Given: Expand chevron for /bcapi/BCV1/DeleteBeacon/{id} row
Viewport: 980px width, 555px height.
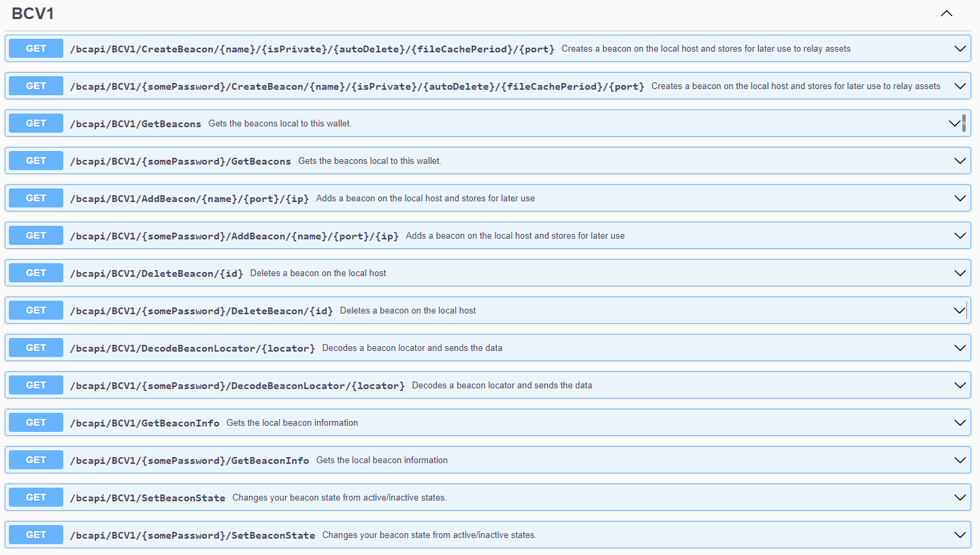Looking at the screenshot, I should [x=960, y=273].
